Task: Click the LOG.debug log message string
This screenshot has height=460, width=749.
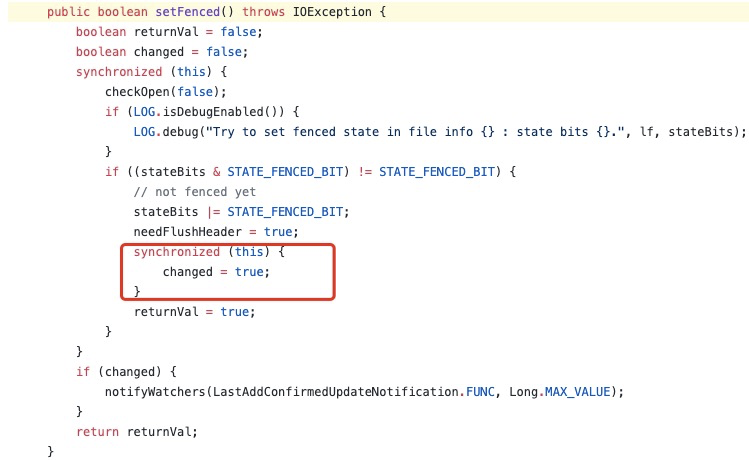Action: (x=415, y=132)
